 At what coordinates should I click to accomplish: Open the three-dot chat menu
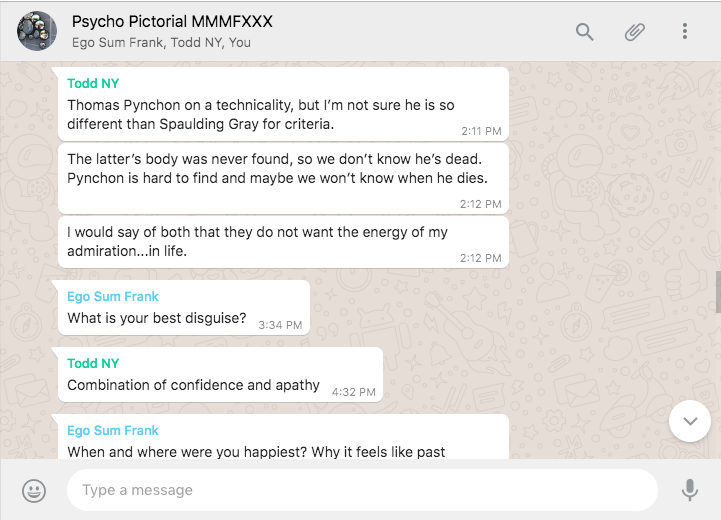[x=685, y=32]
